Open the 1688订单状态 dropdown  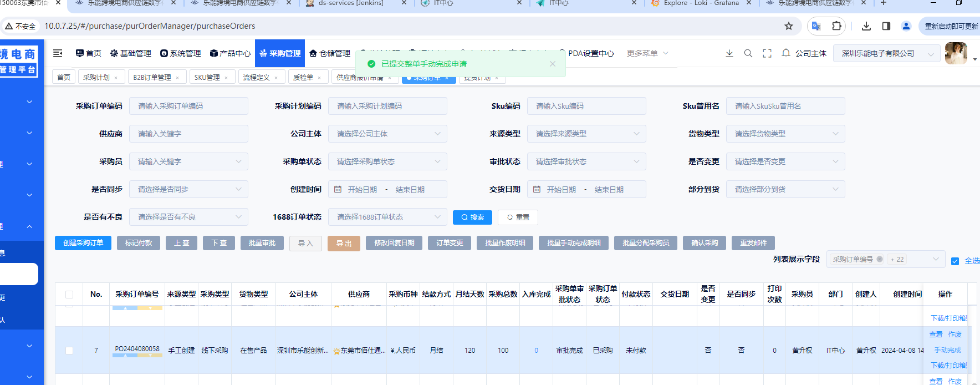[387, 217]
